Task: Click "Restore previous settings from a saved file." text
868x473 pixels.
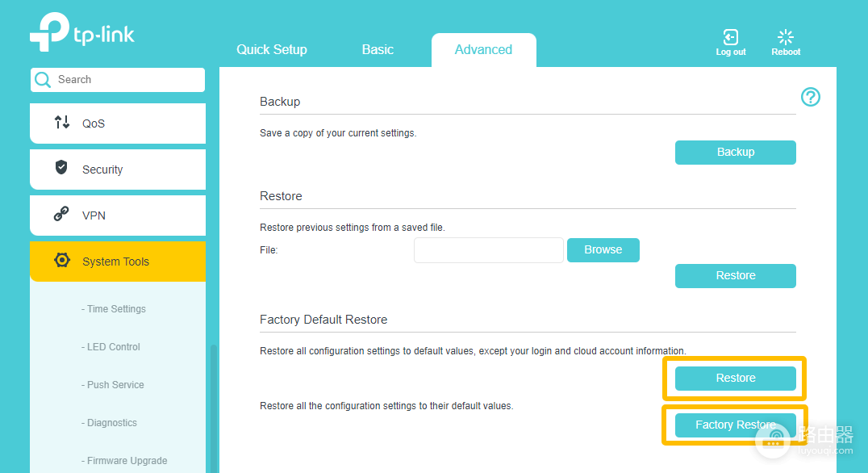Action: coord(352,228)
